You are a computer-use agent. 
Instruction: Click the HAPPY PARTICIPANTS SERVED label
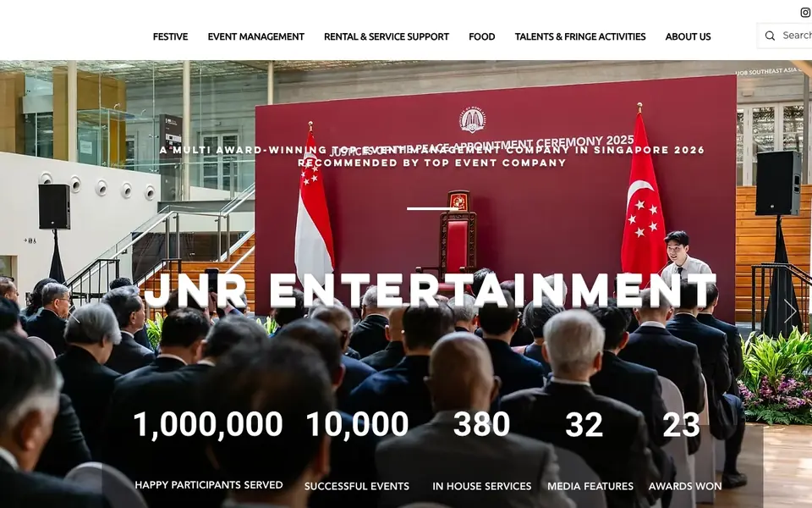coord(209,485)
